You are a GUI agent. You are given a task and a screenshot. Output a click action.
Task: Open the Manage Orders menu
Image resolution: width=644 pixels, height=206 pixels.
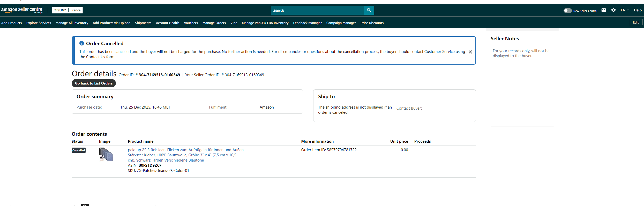(214, 23)
